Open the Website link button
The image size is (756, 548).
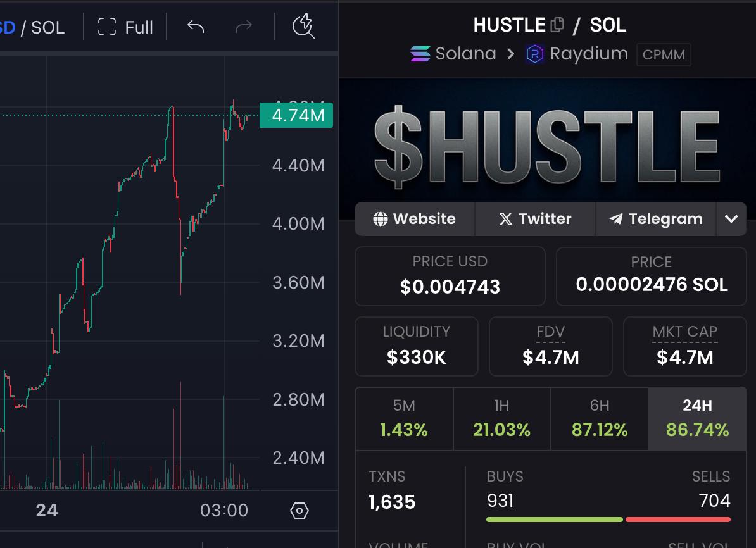click(415, 219)
